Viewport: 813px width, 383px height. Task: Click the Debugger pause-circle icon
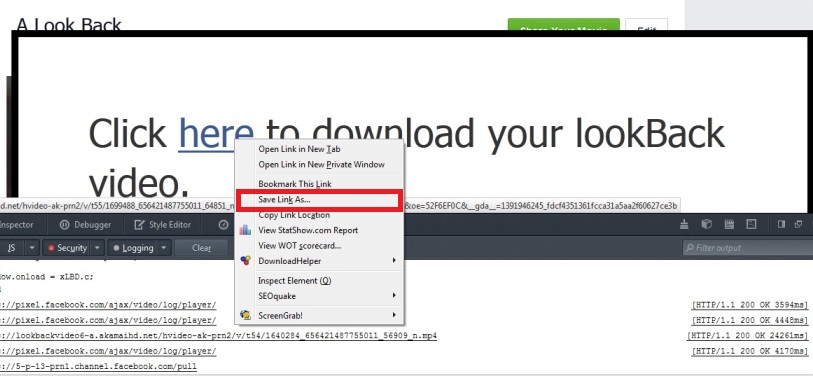pos(65,225)
